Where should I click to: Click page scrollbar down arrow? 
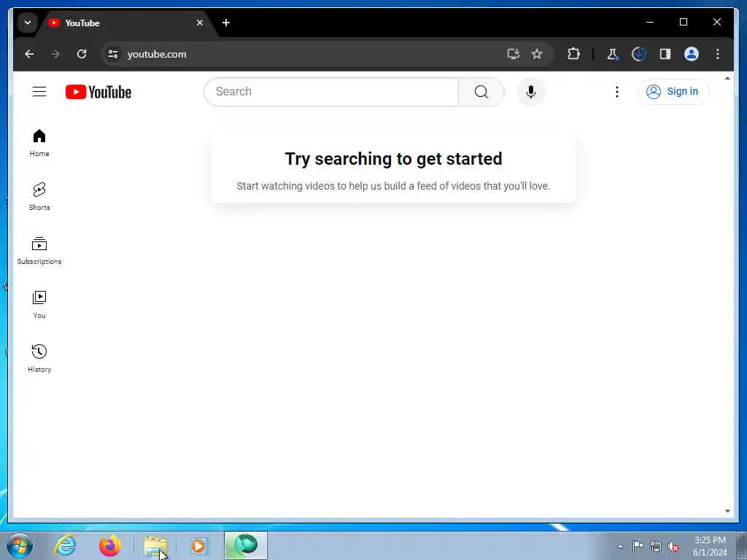[x=727, y=511]
